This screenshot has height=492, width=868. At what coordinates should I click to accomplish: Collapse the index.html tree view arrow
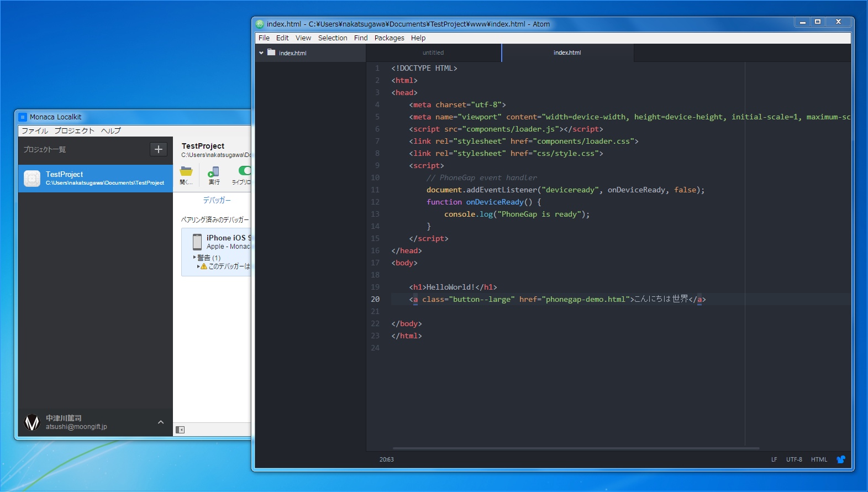(x=261, y=53)
